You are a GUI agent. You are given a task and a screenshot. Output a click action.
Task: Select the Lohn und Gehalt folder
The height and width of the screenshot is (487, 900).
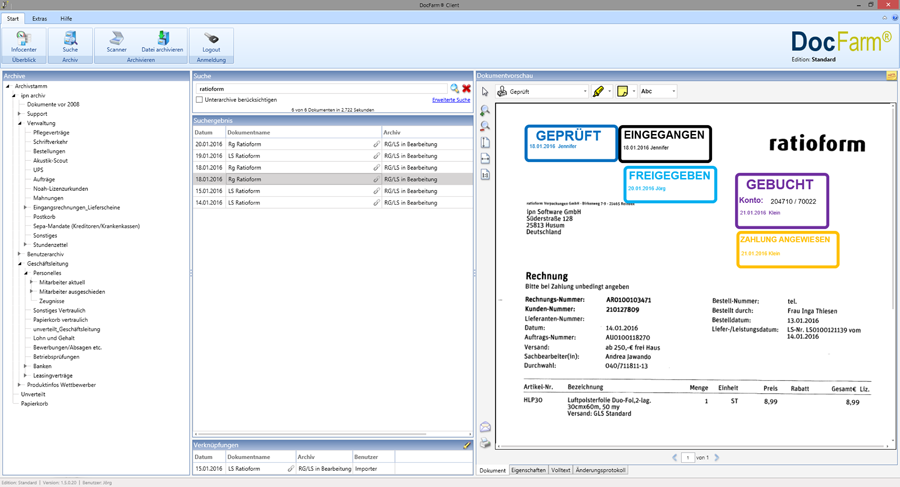[54, 338]
